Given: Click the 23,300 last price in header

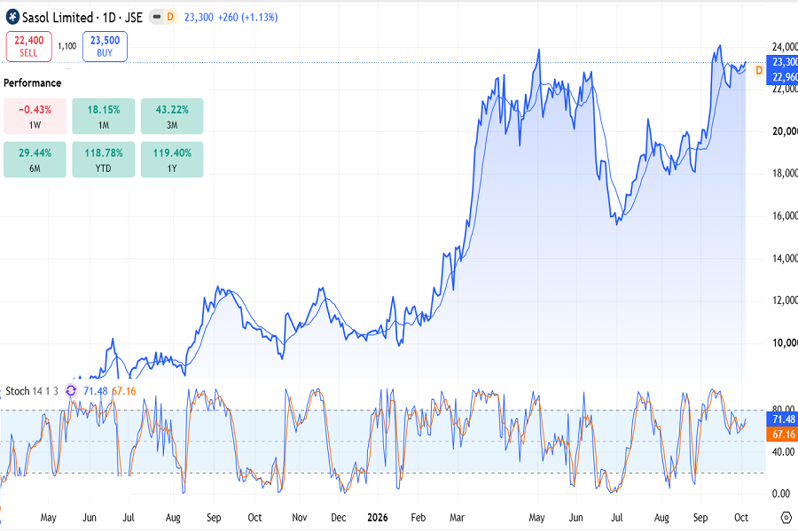Looking at the screenshot, I should coord(199,18).
